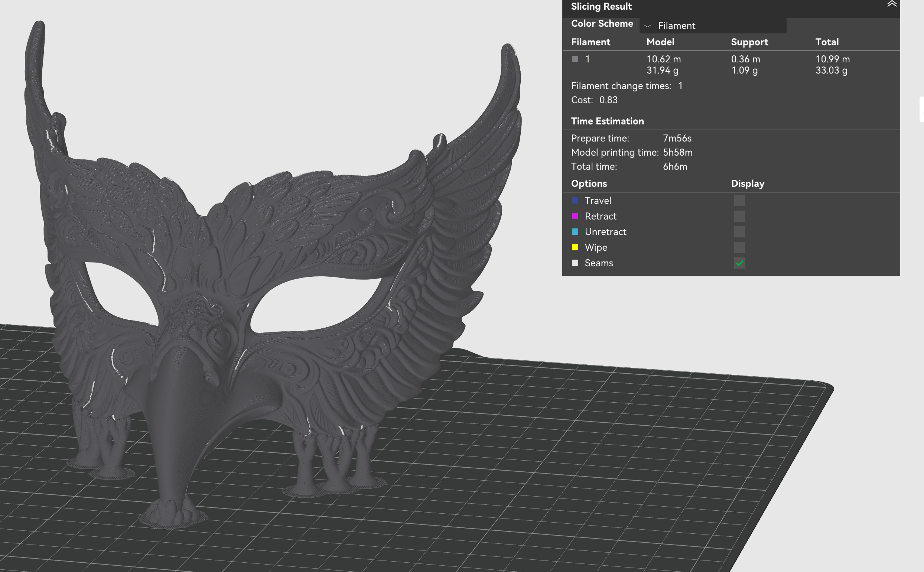
Task: Click the Total column header
Action: click(x=827, y=42)
